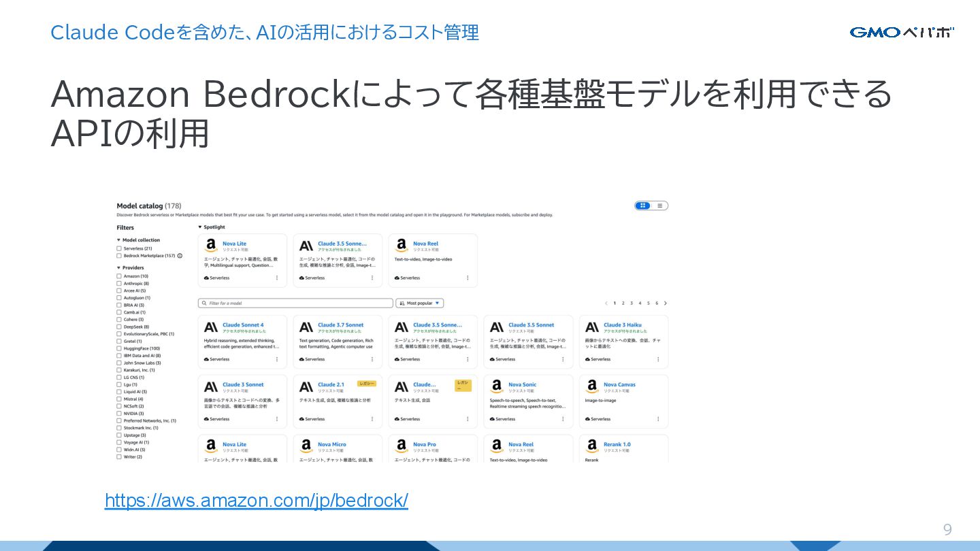Go to previous page with left chevron

pyautogui.click(x=606, y=303)
